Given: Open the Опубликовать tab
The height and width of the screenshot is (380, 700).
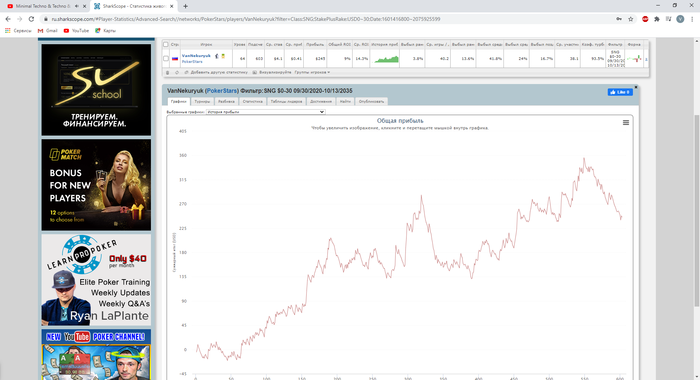Looking at the screenshot, I should point(371,101).
